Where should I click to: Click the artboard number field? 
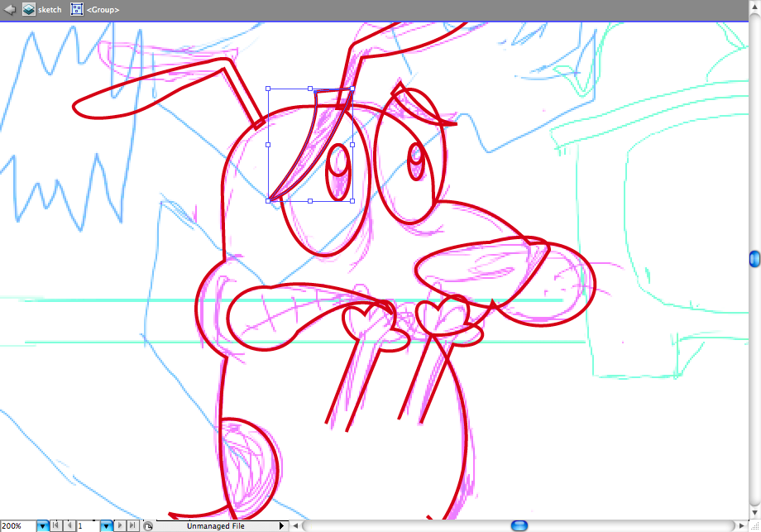pyautogui.click(x=89, y=525)
